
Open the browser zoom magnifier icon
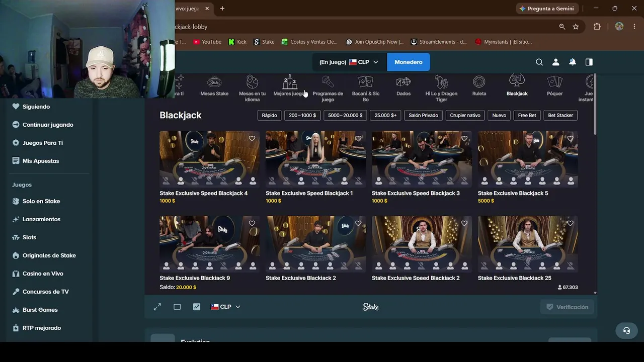pyautogui.click(x=562, y=27)
